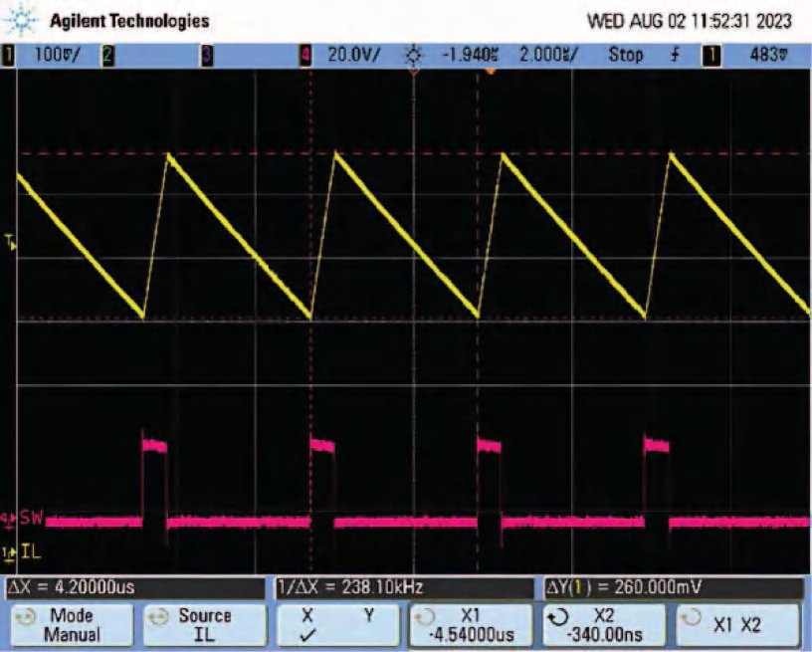812x652 pixels.
Task: Select the channel 3 indicator badge
Action: 207,55
